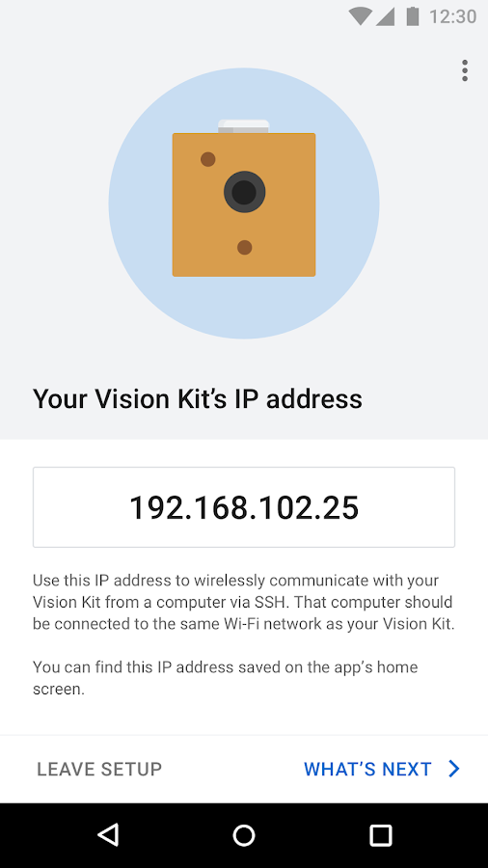Tap the cellular signal icon

click(385, 16)
